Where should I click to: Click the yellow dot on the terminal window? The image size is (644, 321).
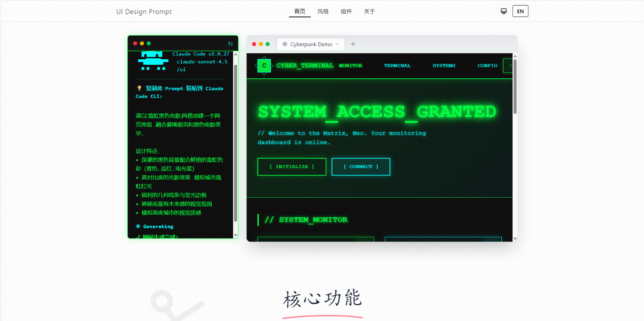pos(142,43)
